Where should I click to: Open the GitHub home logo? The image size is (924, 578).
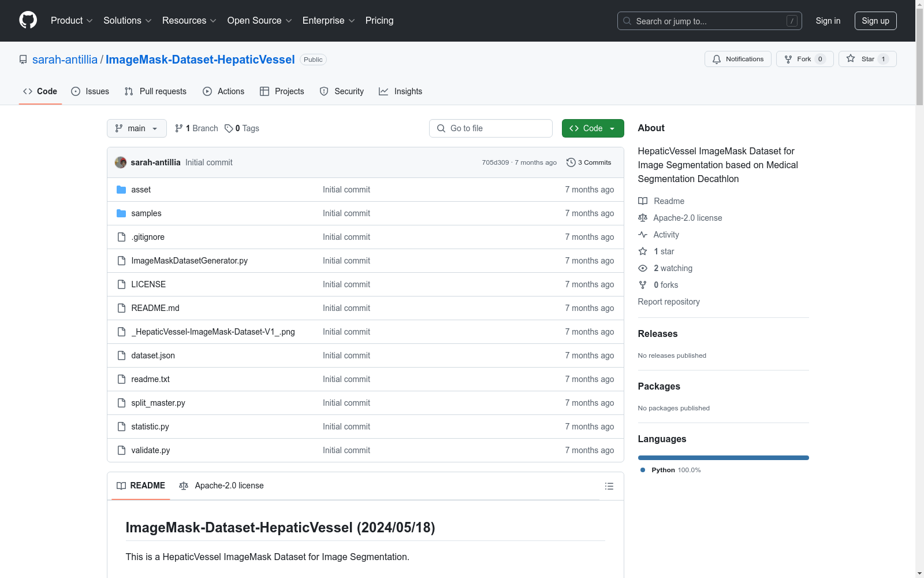point(28,20)
